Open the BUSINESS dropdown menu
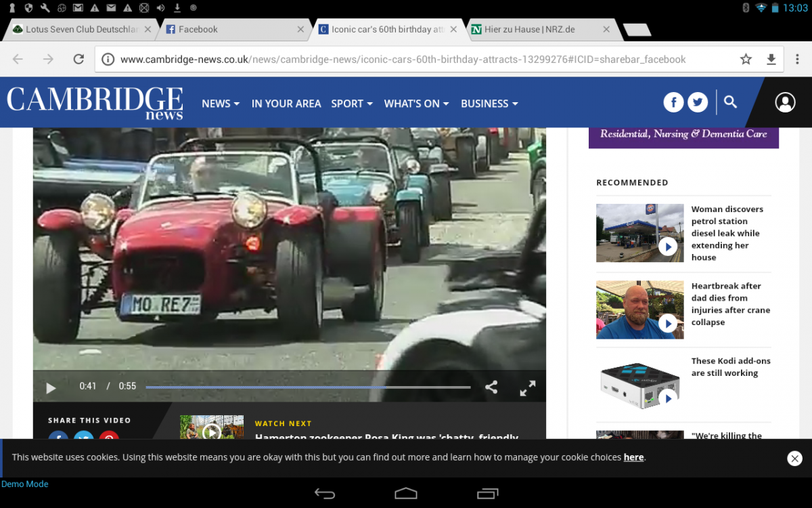 489,104
